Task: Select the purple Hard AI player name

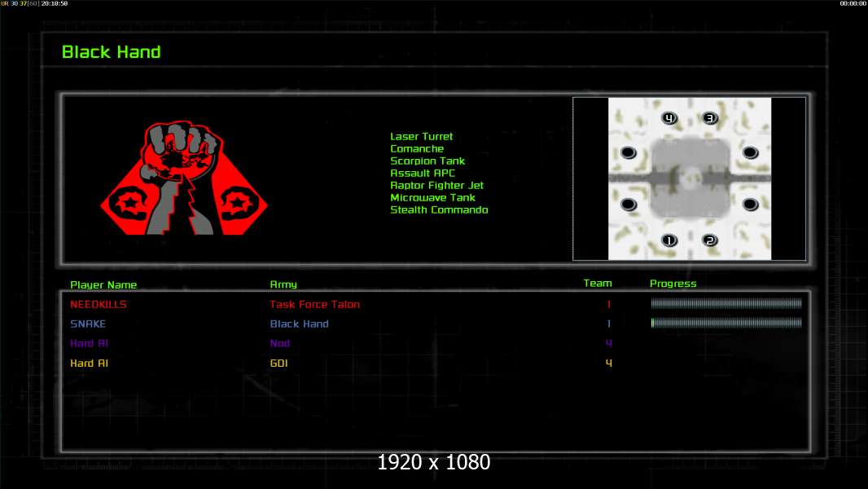Action: [x=89, y=343]
